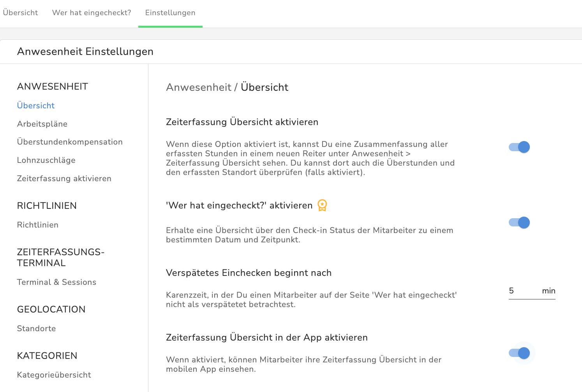Screen dimensions: 582x392
Task: Toggle Zeiterfassung Übersicht aktivieren switch
Action: coord(519,147)
